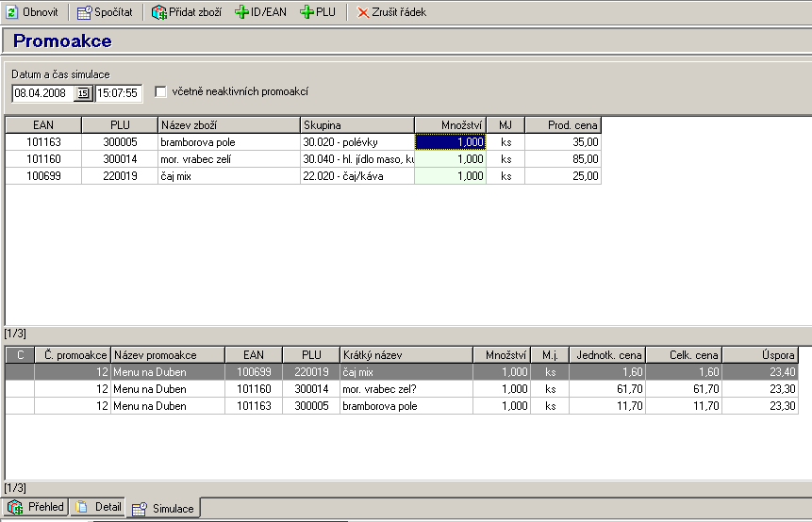Sort by PLU column header in upper table

[x=120, y=125]
